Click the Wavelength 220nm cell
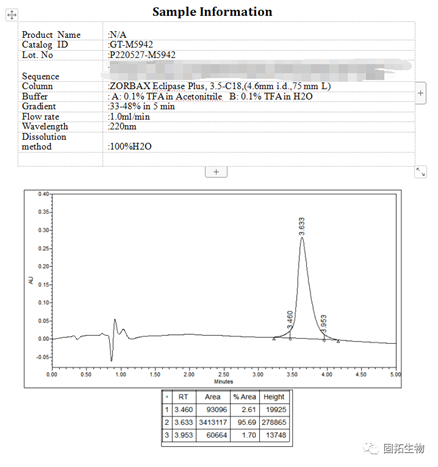The height and width of the screenshot is (467, 438). click(x=259, y=127)
